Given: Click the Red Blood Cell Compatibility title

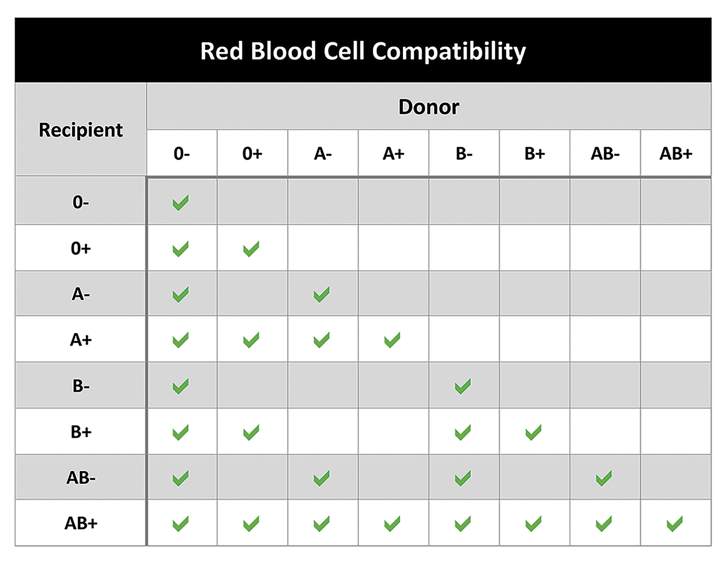Looking at the screenshot, I should point(363,51).
